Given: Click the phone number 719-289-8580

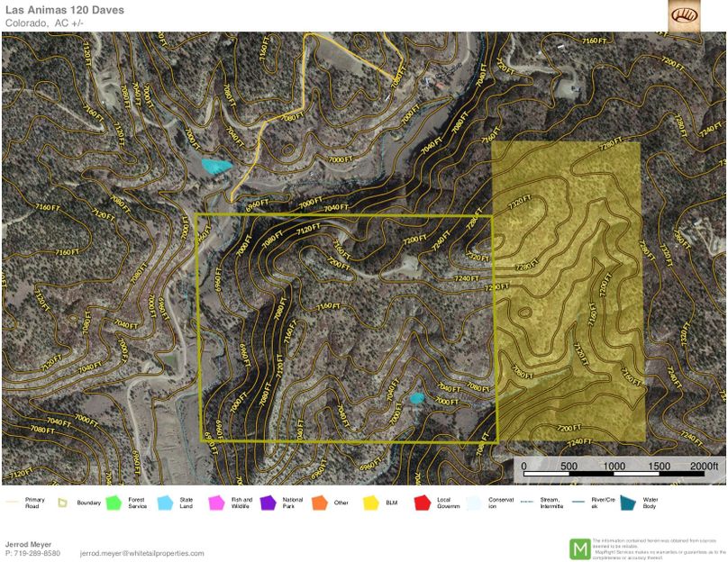Looking at the screenshot, I should point(37,553).
